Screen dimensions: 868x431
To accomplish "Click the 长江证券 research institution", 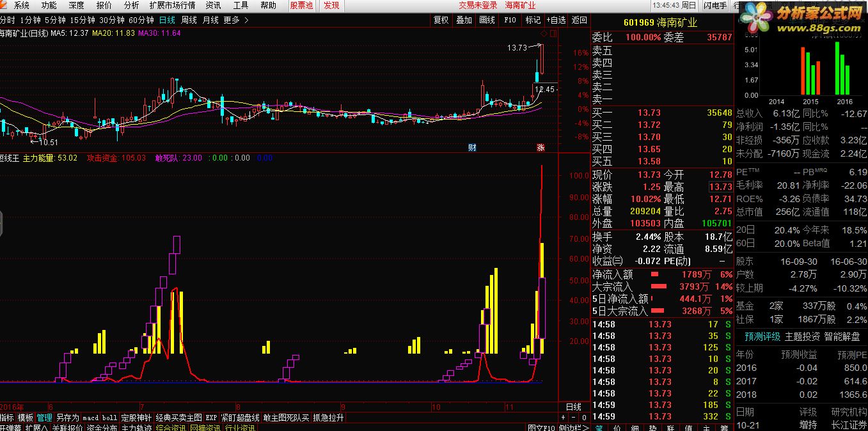I will [849, 425].
